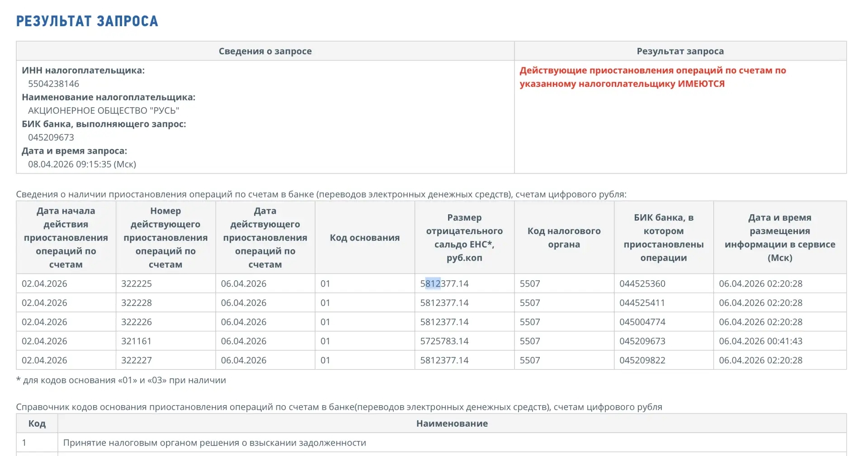Click the "Результат запроса" page heading
Viewport: 868px width, 456px height.
click(x=87, y=21)
